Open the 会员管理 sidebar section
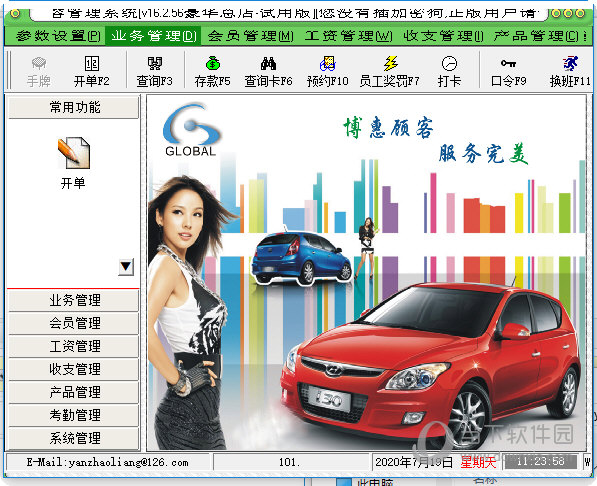Viewport: 597px width, 486px height. pos(73,323)
